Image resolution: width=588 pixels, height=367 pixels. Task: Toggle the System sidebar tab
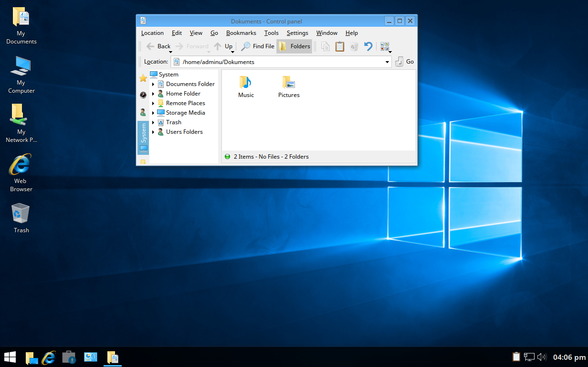coord(143,138)
